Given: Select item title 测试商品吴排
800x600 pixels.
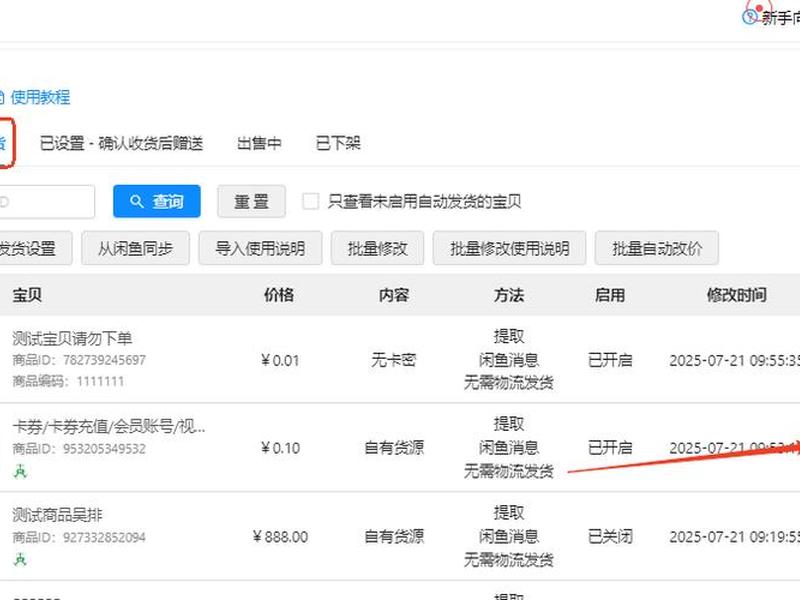Looking at the screenshot, I should click(58, 515).
